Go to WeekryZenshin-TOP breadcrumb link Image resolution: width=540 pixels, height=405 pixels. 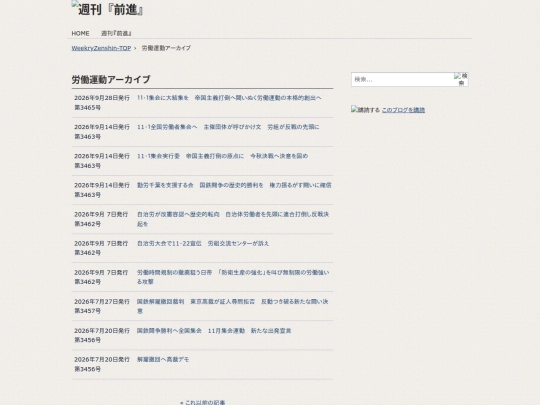[101, 48]
